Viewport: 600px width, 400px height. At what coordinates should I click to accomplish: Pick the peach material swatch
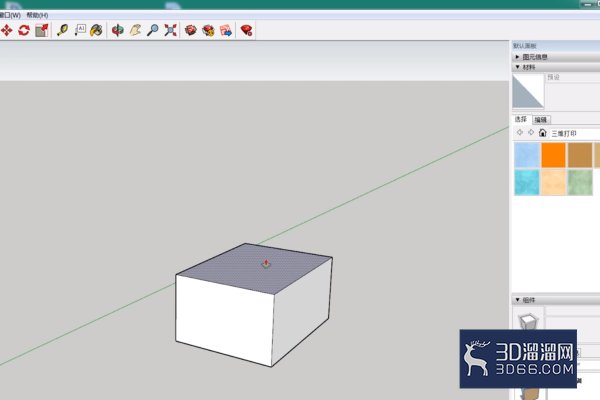(553, 183)
